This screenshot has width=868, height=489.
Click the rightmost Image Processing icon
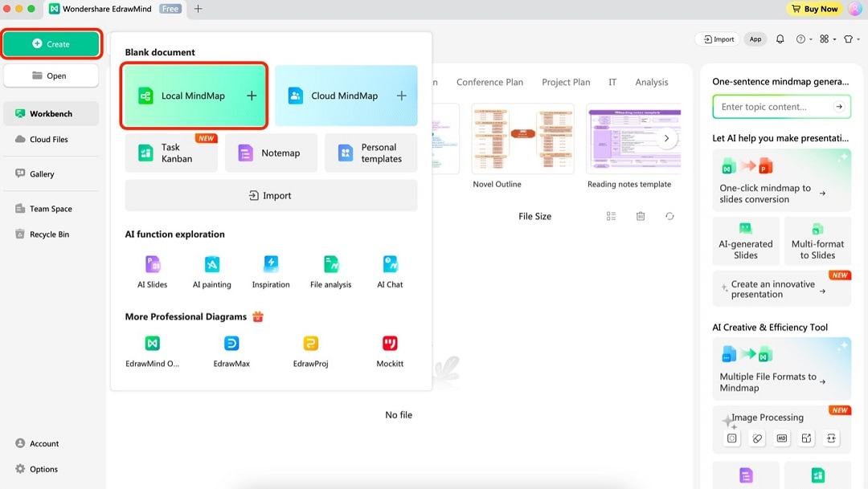tap(832, 438)
